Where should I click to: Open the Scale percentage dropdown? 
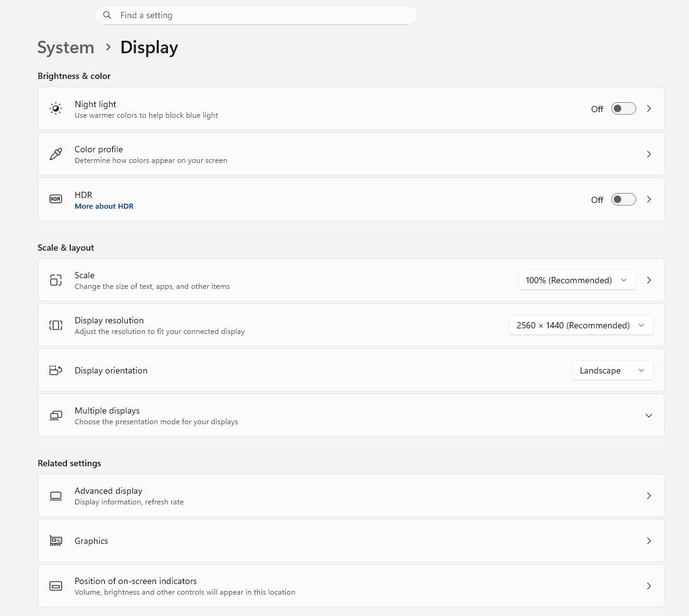(x=577, y=280)
